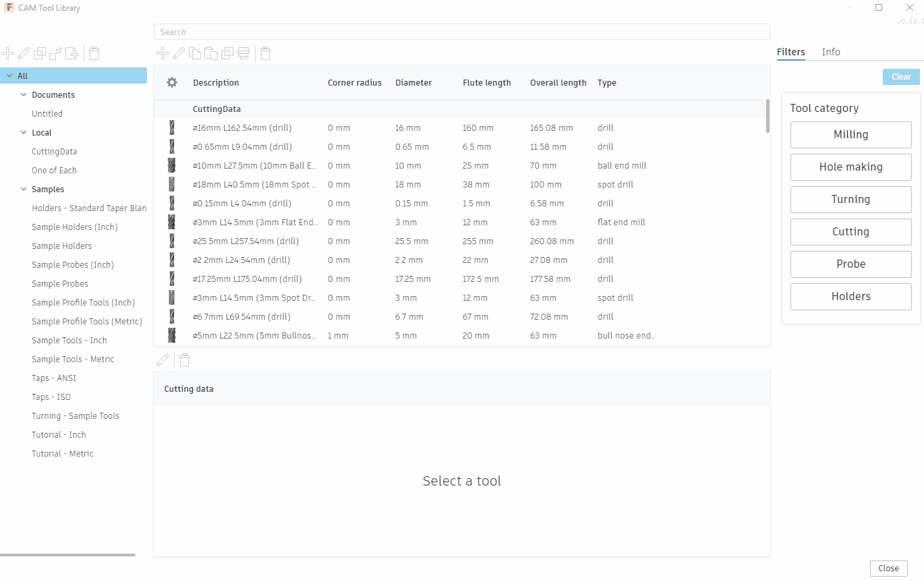Viewport: 924px width, 580px height.
Task: Switch to the Info tab
Action: click(831, 52)
